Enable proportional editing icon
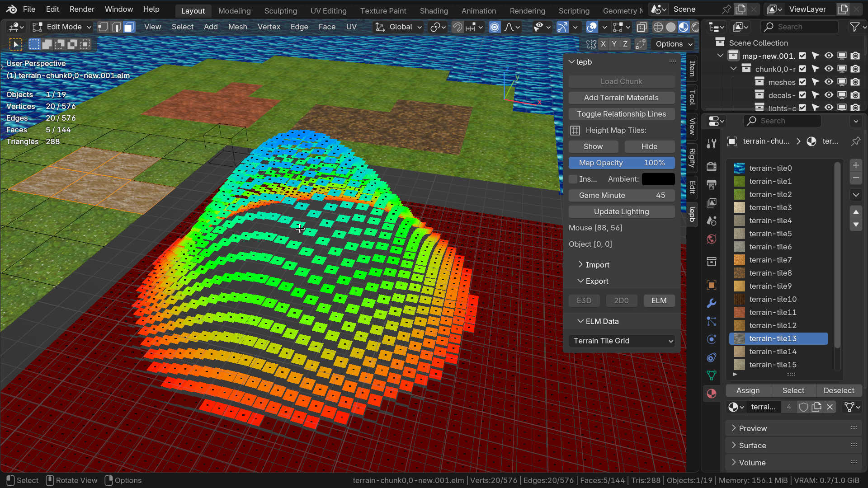The height and width of the screenshot is (488, 868). coord(495,27)
